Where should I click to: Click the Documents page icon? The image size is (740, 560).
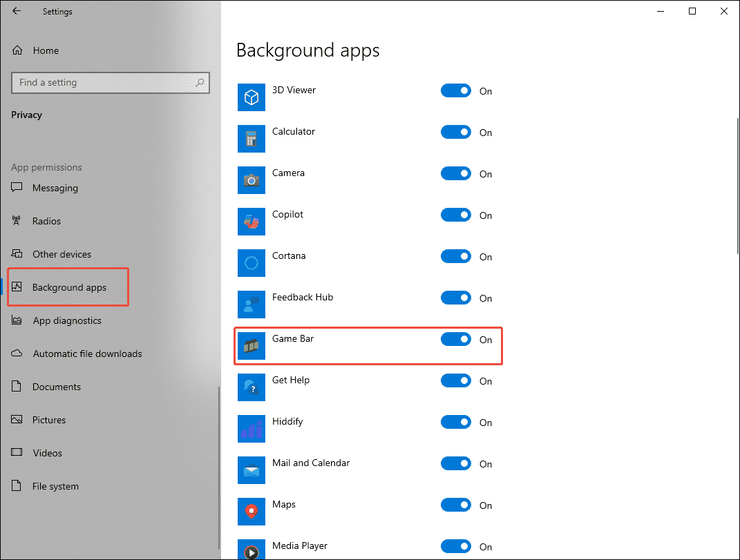[x=17, y=387]
